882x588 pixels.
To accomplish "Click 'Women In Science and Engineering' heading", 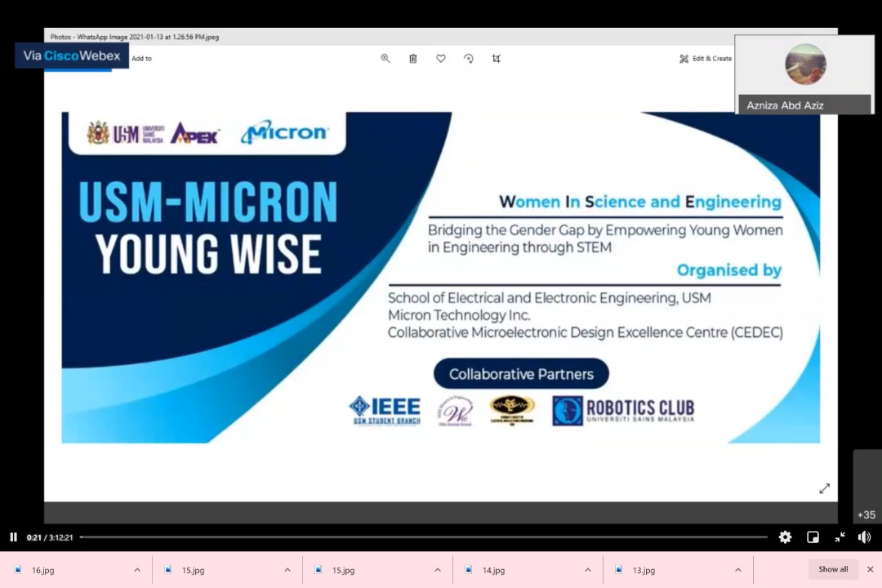I will pyautogui.click(x=640, y=202).
